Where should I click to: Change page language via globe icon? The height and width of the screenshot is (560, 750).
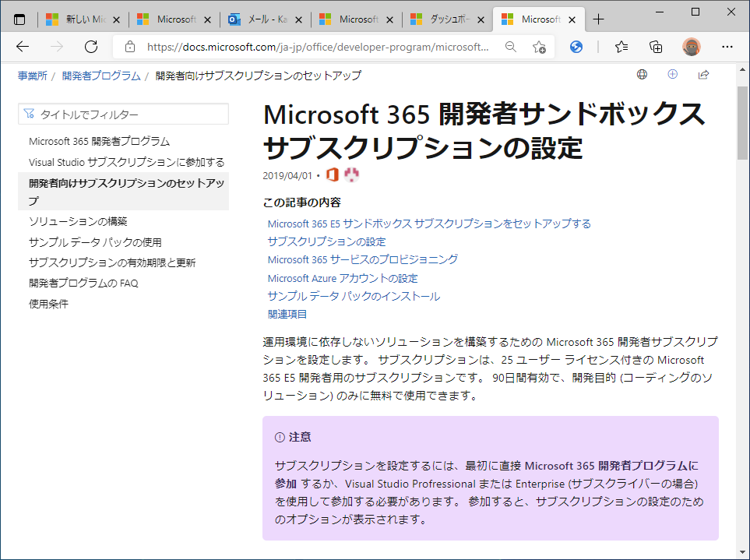(642, 74)
